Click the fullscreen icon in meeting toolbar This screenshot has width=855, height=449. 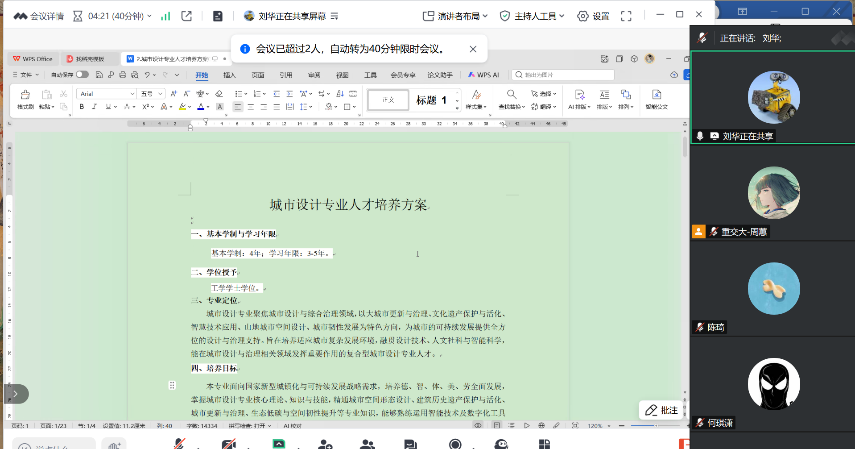pos(626,16)
